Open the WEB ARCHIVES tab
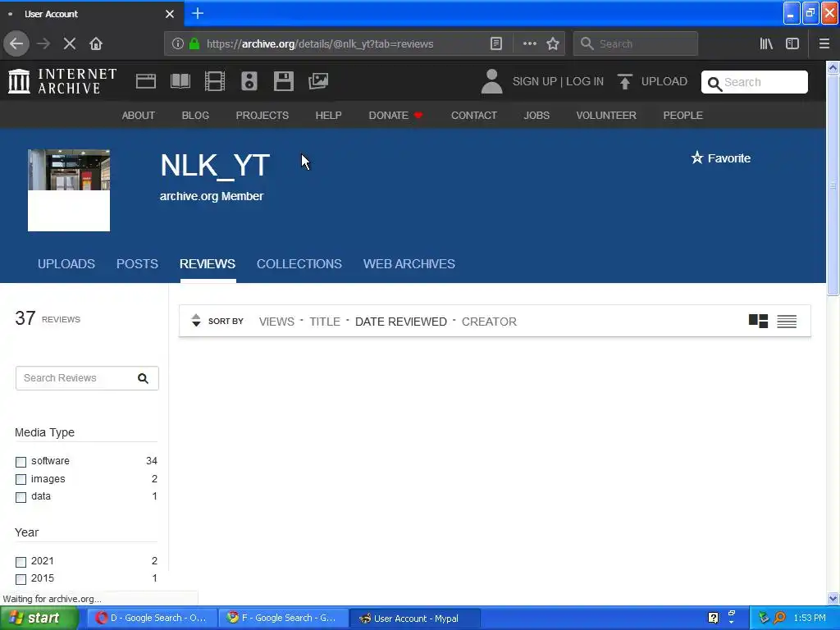This screenshot has width=840, height=630. point(409,263)
